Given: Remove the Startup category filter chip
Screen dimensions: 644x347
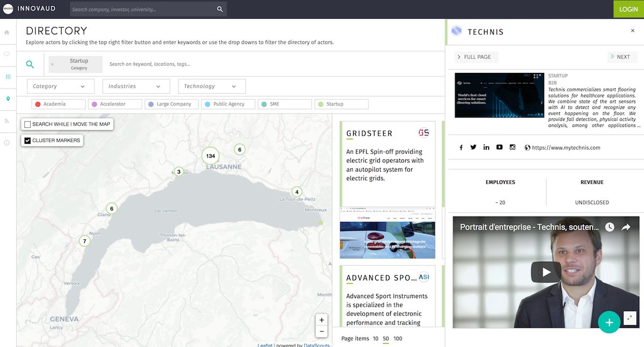Looking at the screenshot, I should tap(52, 64).
